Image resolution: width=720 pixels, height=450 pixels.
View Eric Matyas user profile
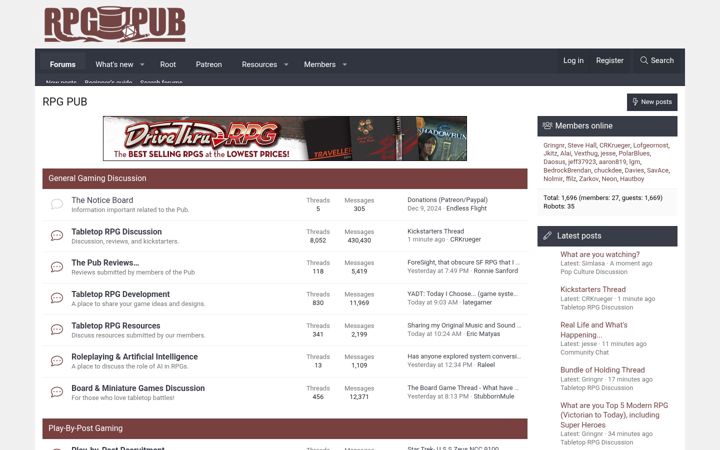point(483,334)
